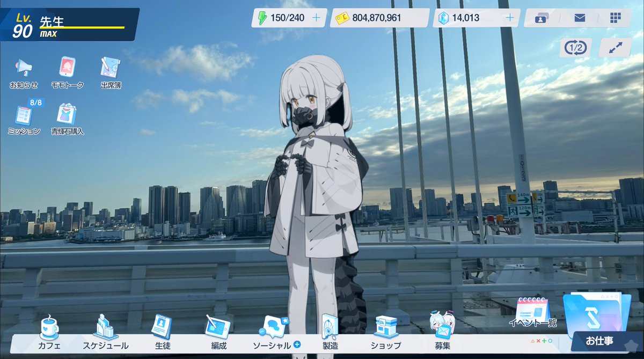Click the 804,870,961 credits counter
Image resolution: width=644 pixels, height=359 pixels.
pos(379,18)
